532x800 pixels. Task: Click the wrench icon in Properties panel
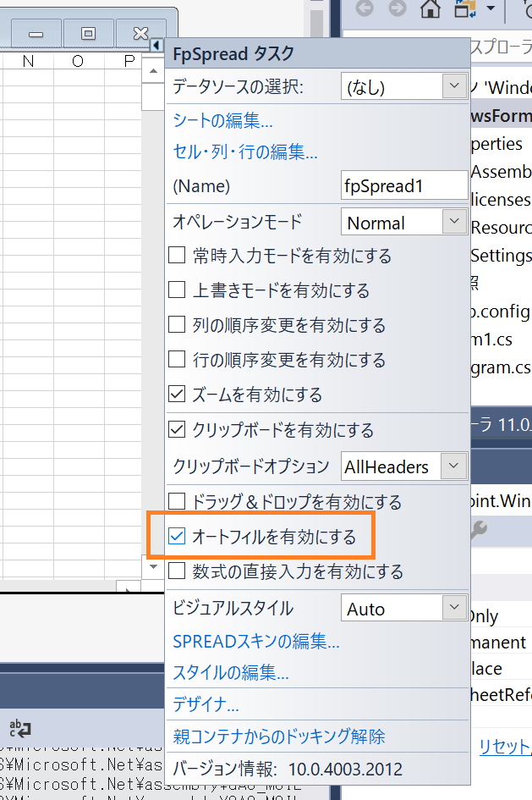[478, 530]
